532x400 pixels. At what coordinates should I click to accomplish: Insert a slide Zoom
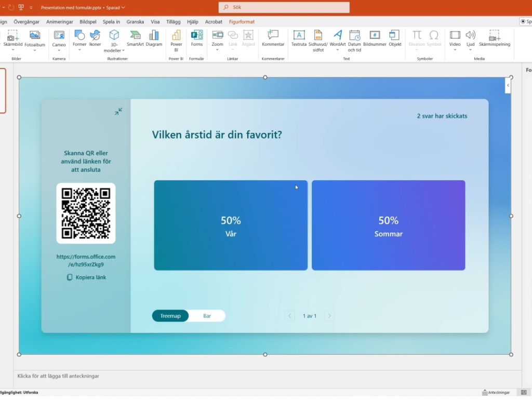point(218,38)
